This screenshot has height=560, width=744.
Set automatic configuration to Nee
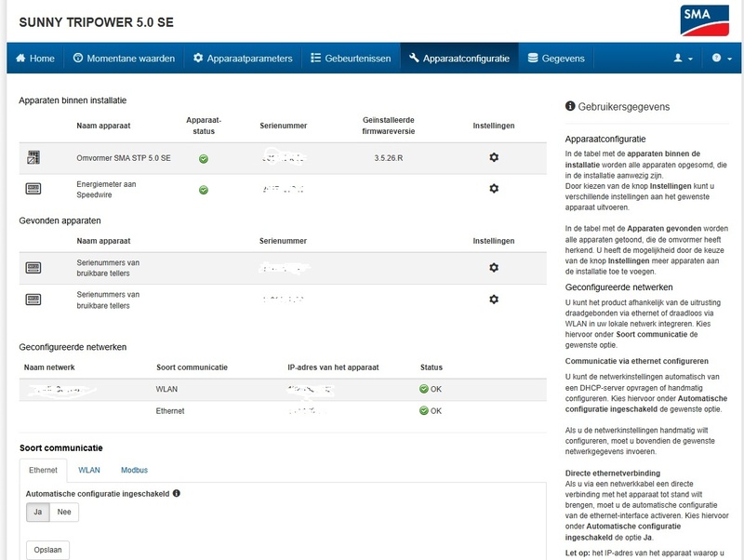tap(64, 512)
